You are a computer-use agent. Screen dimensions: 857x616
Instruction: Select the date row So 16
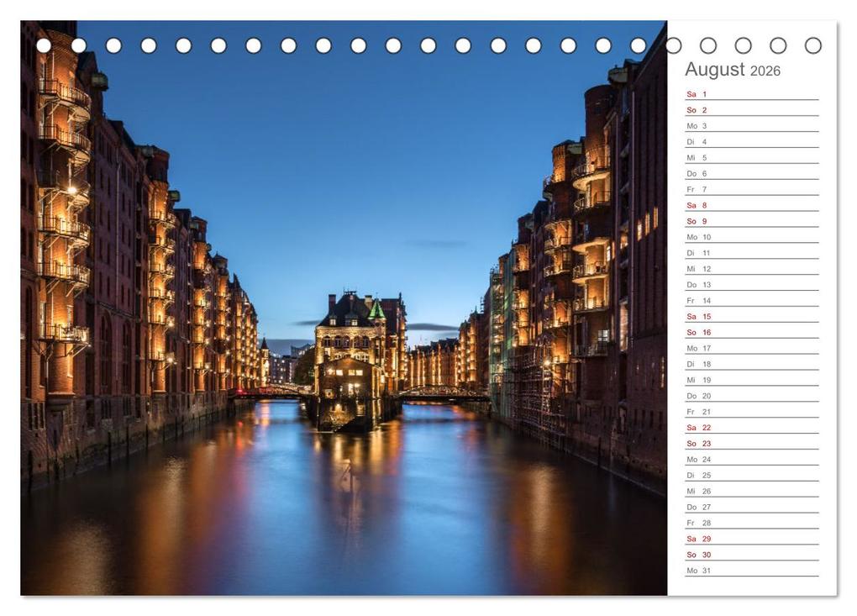pyautogui.click(x=752, y=332)
